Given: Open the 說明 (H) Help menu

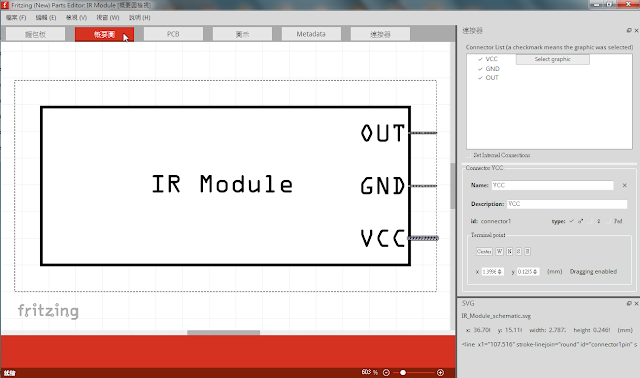Looking at the screenshot, I should coord(140,18).
